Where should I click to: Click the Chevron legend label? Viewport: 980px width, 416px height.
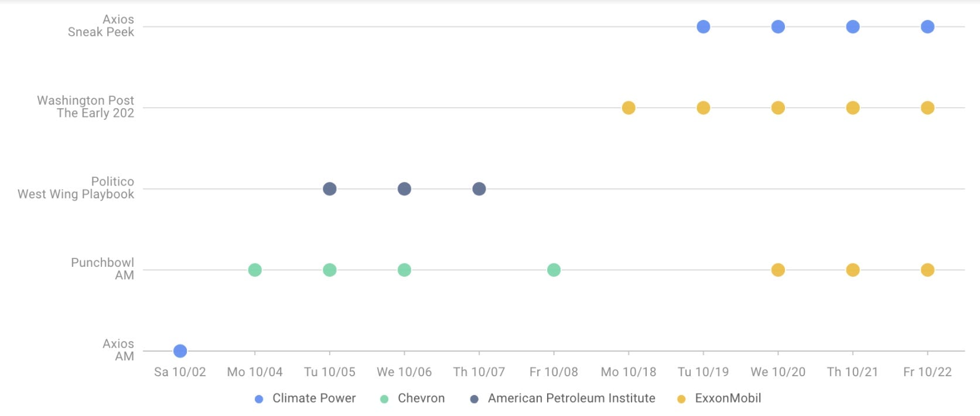coord(421,398)
